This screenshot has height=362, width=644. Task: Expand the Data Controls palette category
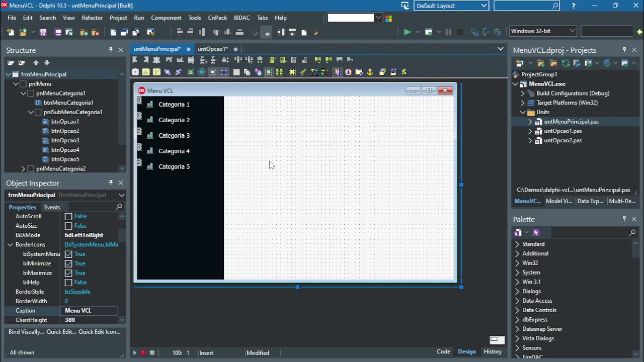(x=517, y=310)
